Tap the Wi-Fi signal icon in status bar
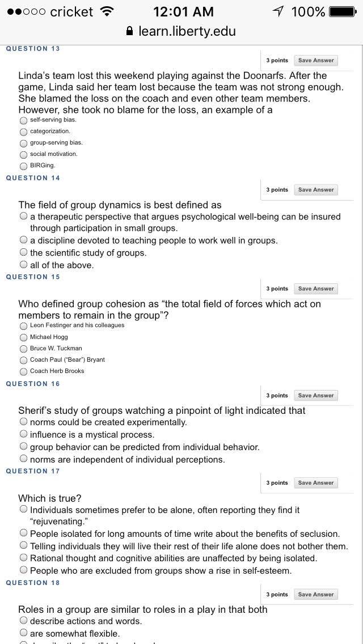 point(107,11)
